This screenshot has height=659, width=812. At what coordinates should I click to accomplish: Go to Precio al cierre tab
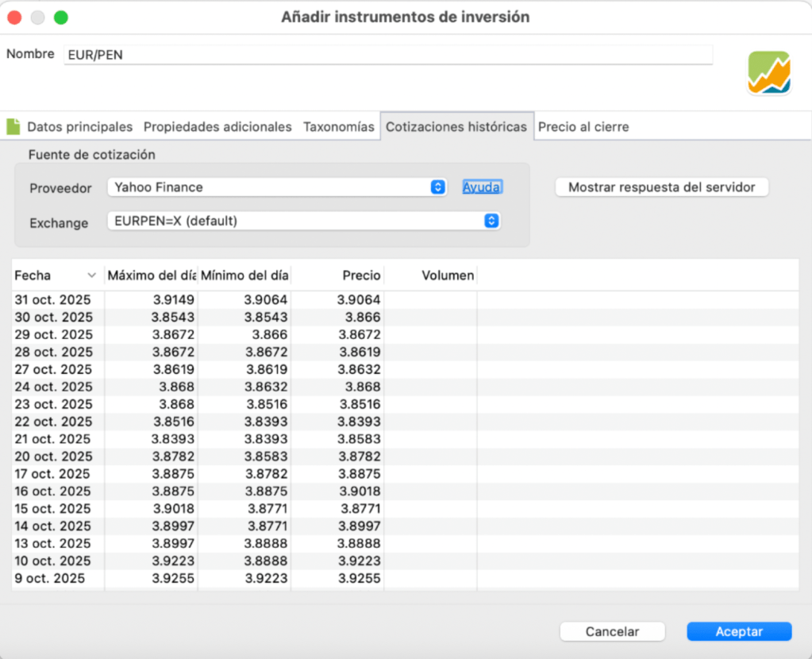click(x=583, y=127)
